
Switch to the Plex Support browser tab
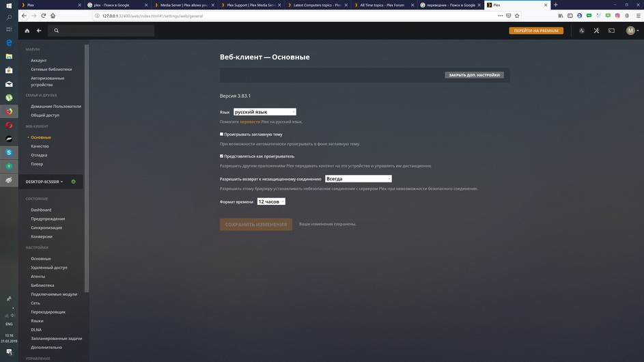[250, 5]
